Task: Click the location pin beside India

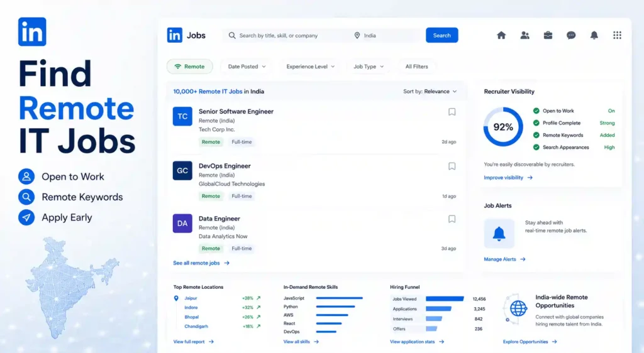Action: coord(357,36)
